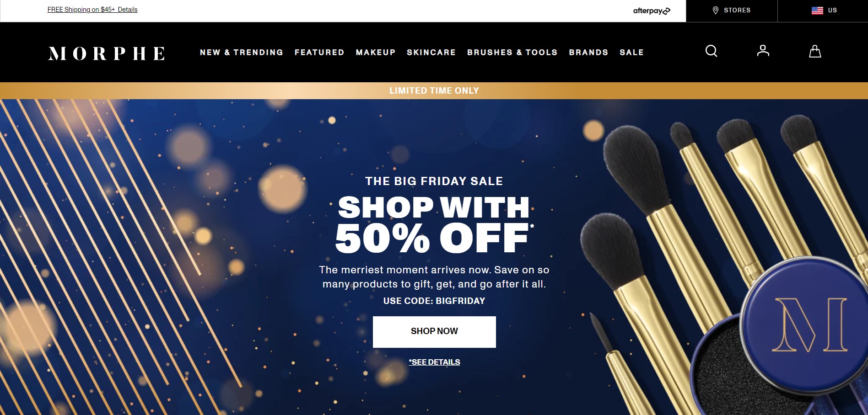Open the Featured menu
868x415 pixels.
(x=319, y=53)
